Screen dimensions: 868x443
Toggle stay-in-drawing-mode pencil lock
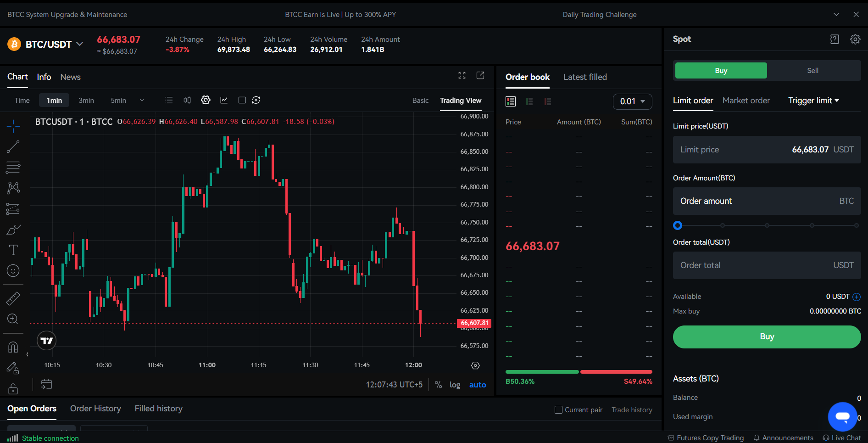[x=13, y=368]
